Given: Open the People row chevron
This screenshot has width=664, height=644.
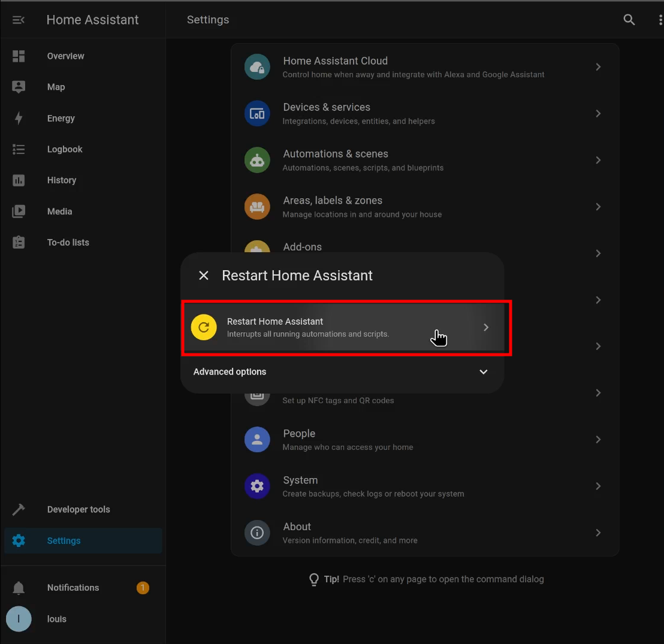Looking at the screenshot, I should pyautogui.click(x=598, y=440).
